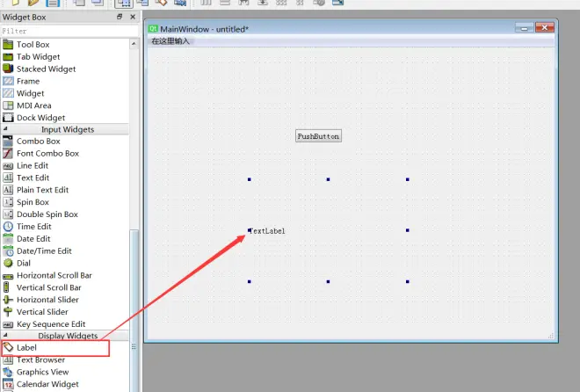
Task: Click the Open folder toolbar icon
Action: pyautogui.click(x=33, y=3)
